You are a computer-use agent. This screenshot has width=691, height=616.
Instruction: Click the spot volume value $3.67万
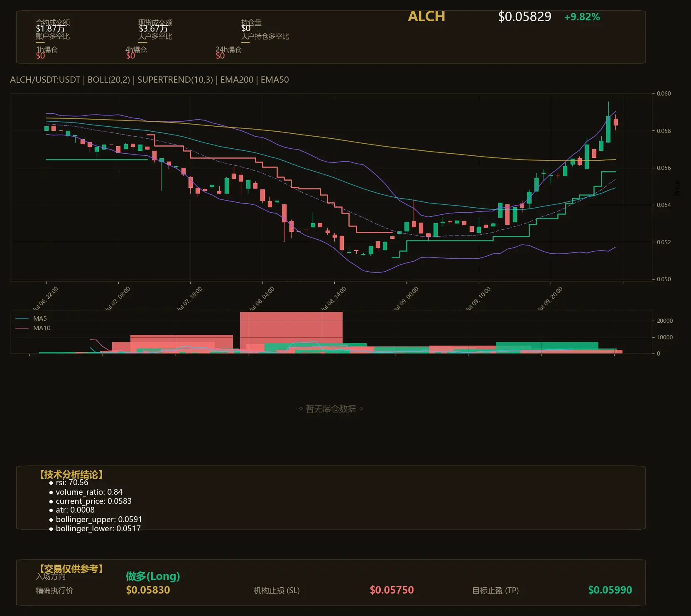[x=153, y=29]
